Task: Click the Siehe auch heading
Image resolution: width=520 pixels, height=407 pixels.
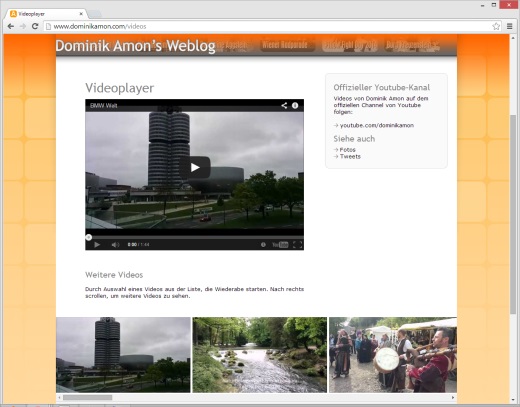Action: click(354, 139)
